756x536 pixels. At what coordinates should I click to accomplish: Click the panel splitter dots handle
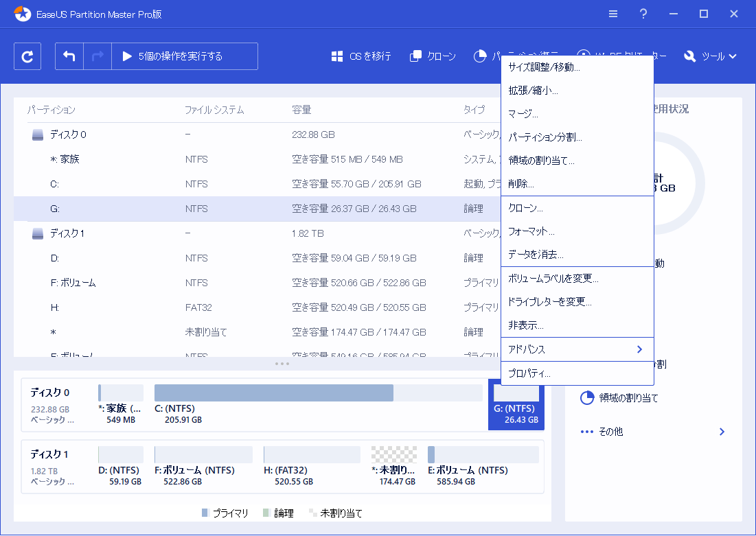(282, 364)
